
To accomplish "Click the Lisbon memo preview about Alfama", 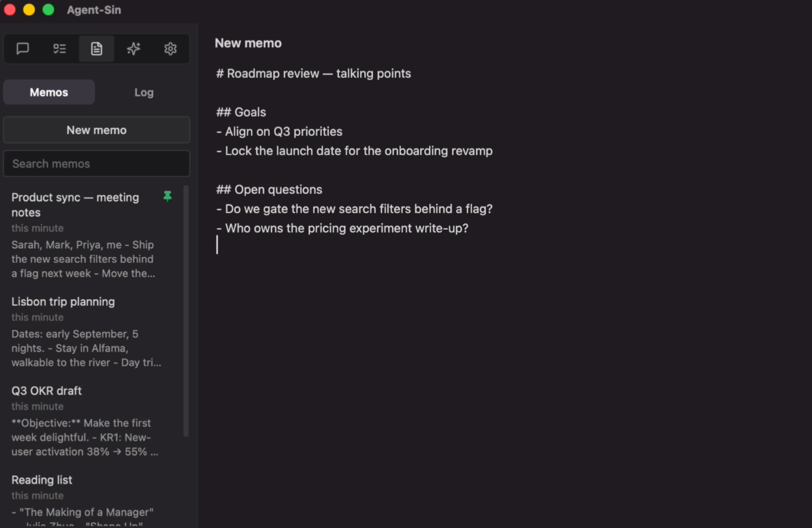I will click(x=86, y=348).
